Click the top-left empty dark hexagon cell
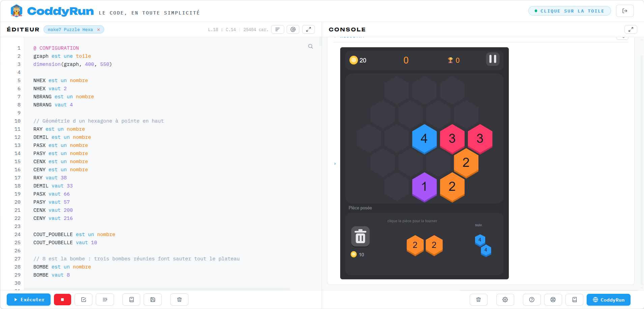644x309 pixels. [x=397, y=91]
